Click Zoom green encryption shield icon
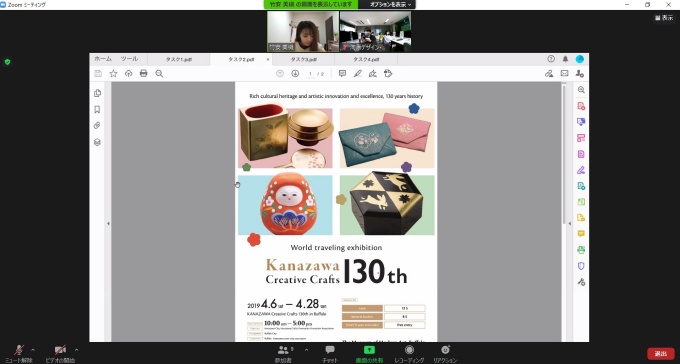The height and width of the screenshot is (364, 680). 7,62
